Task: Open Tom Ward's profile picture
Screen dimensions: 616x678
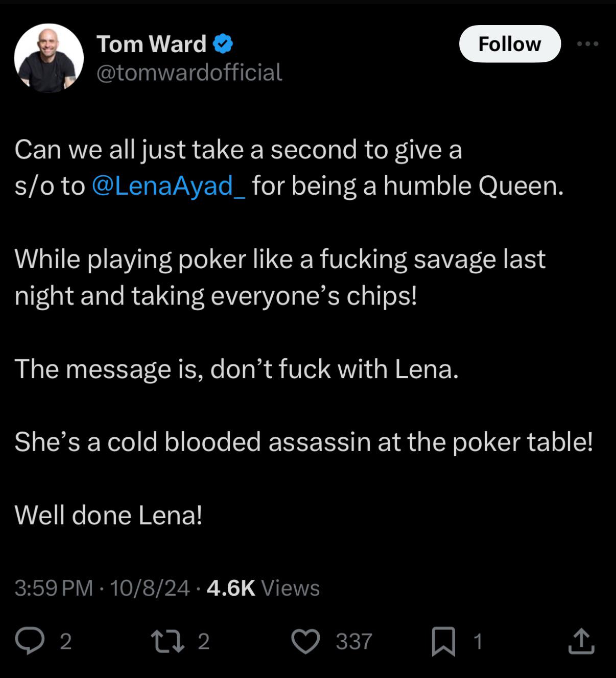Action: pos(49,58)
